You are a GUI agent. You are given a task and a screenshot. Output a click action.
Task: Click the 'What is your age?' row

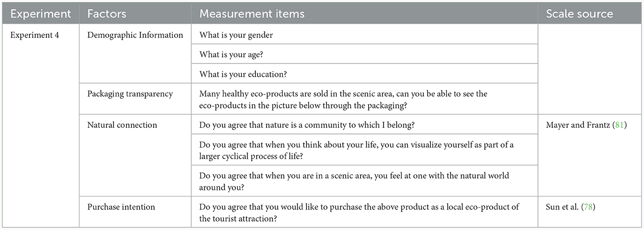[x=365, y=54]
